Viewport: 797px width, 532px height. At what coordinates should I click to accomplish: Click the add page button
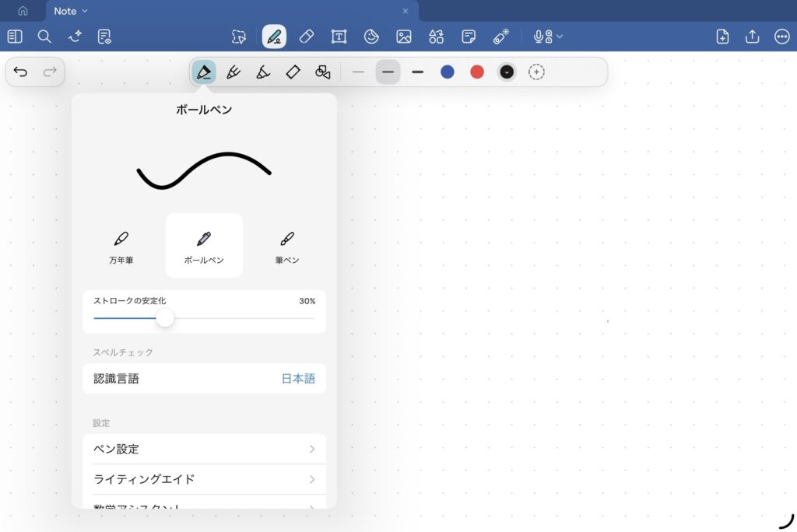(x=722, y=37)
